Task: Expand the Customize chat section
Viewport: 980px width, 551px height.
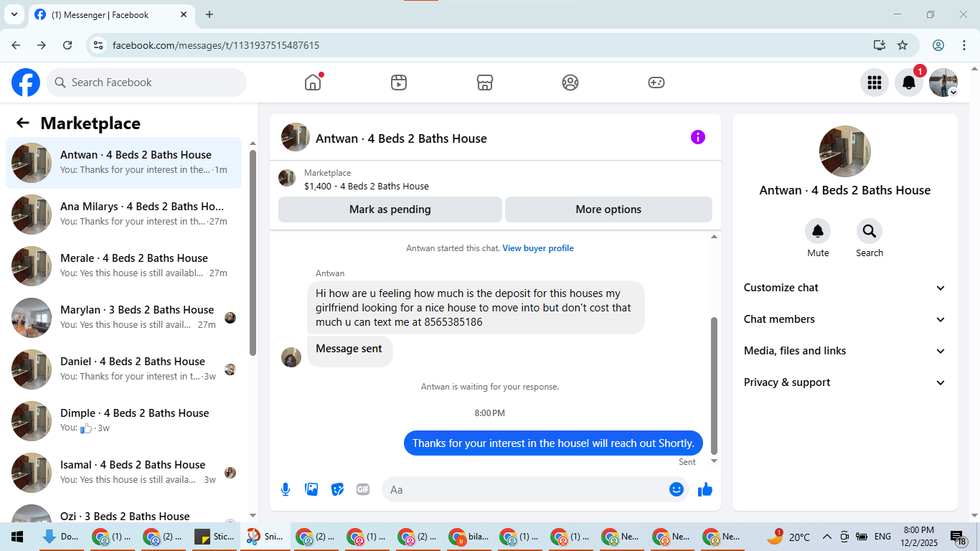Action: coord(845,288)
